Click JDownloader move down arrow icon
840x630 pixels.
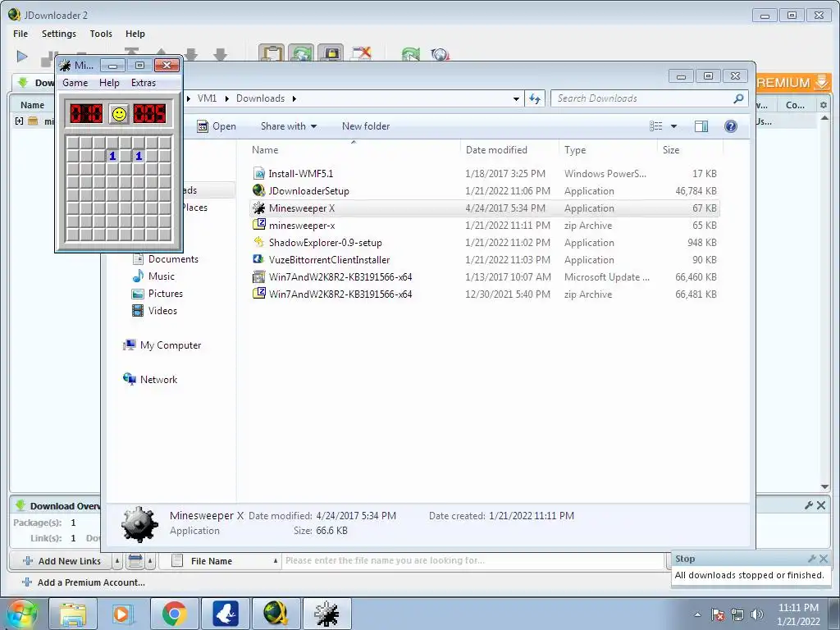[191, 54]
